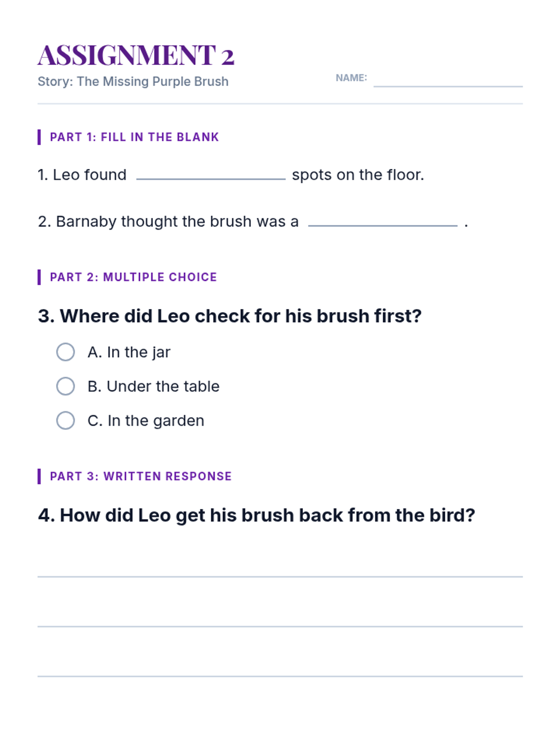Click the Assignment 2 title
The width and height of the screenshot is (560, 747).
(x=136, y=55)
